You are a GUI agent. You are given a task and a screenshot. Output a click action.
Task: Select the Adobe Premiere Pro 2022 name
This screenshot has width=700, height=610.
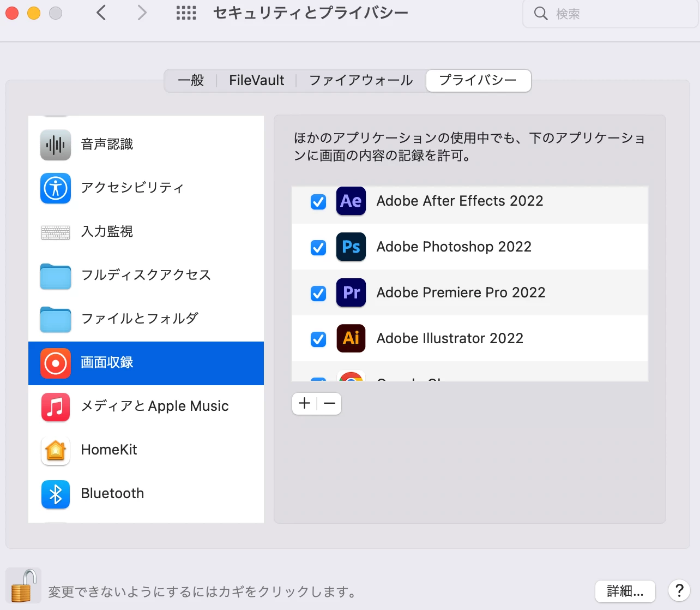click(x=461, y=292)
